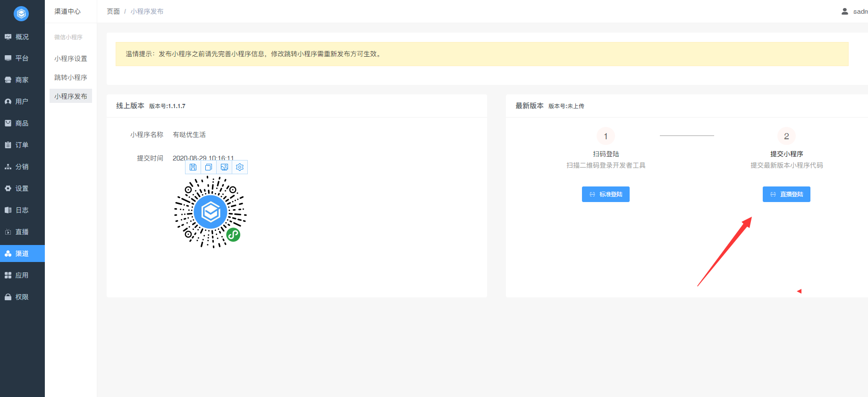
Task: Open the 概况 overview icon in sidebar
Action: [x=8, y=37]
